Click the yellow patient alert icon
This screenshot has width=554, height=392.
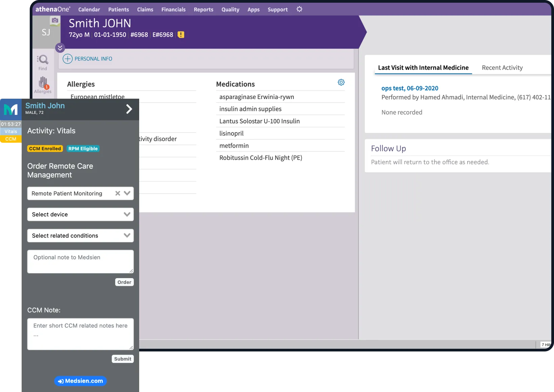pos(181,34)
